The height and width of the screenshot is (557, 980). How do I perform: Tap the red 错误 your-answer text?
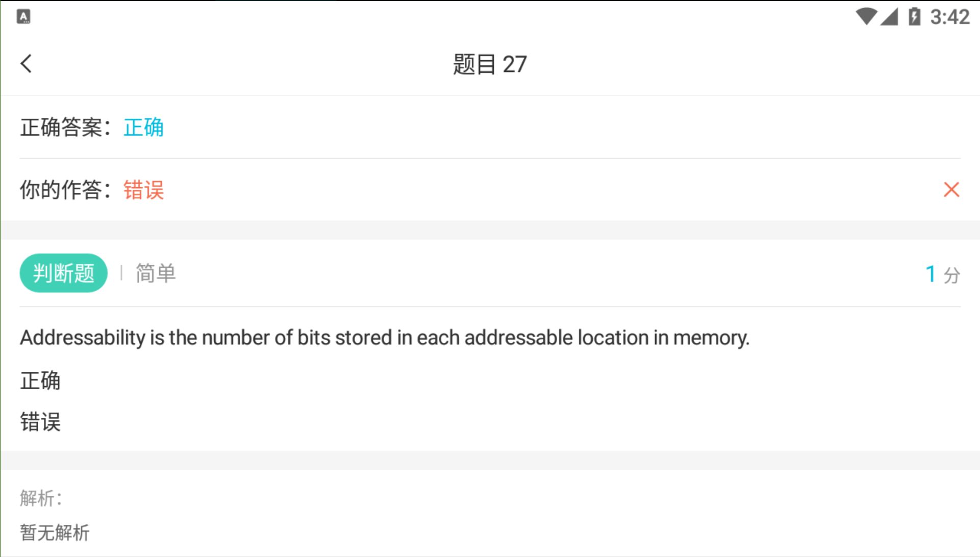pyautogui.click(x=143, y=190)
